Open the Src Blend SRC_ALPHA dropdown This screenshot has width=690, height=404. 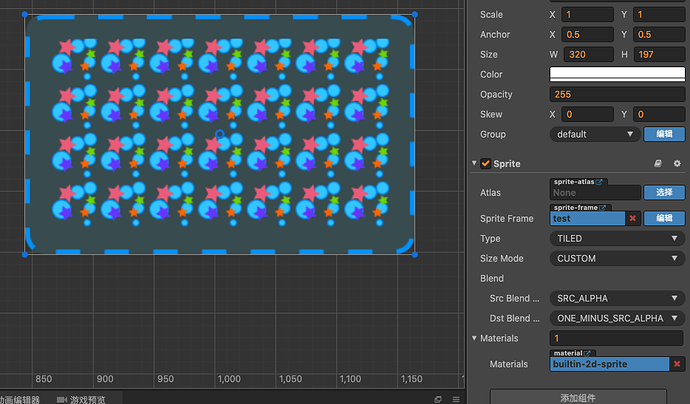[617, 298]
